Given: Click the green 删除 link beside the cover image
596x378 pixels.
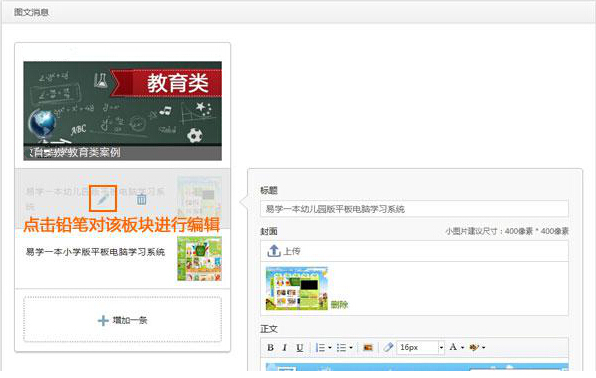Looking at the screenshot, I should [x=339, y=304].
